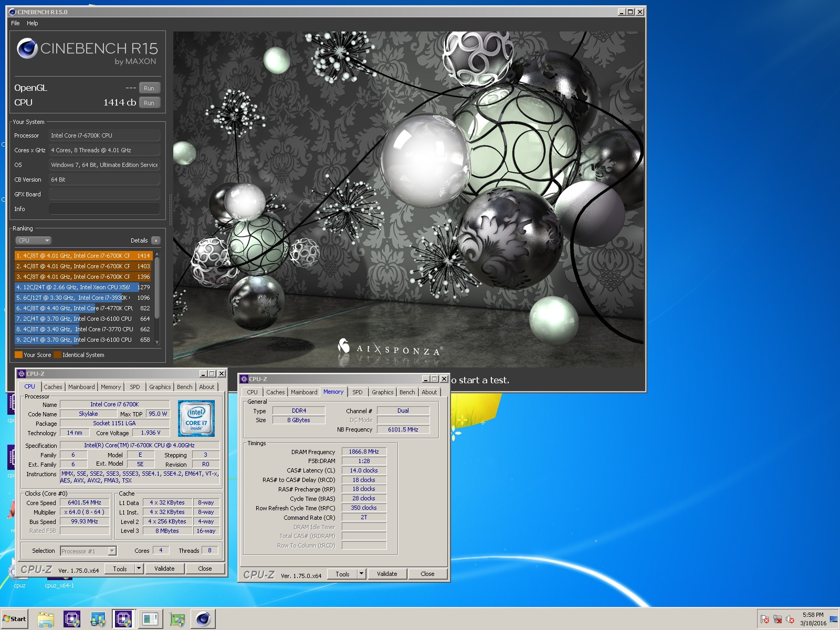Click the Core Voltage value 1.936 V
This screenshot has height=630, width=840.
click(151, 433)
